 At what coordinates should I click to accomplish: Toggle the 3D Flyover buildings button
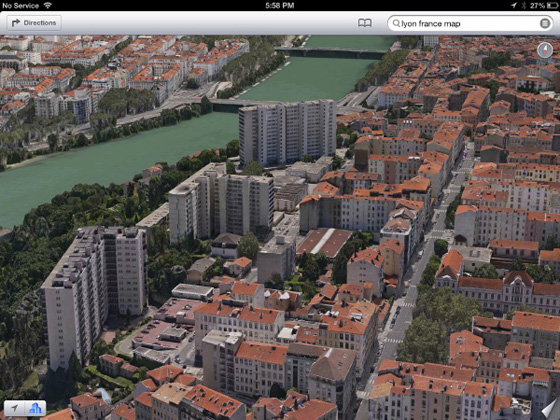point(35,408)
